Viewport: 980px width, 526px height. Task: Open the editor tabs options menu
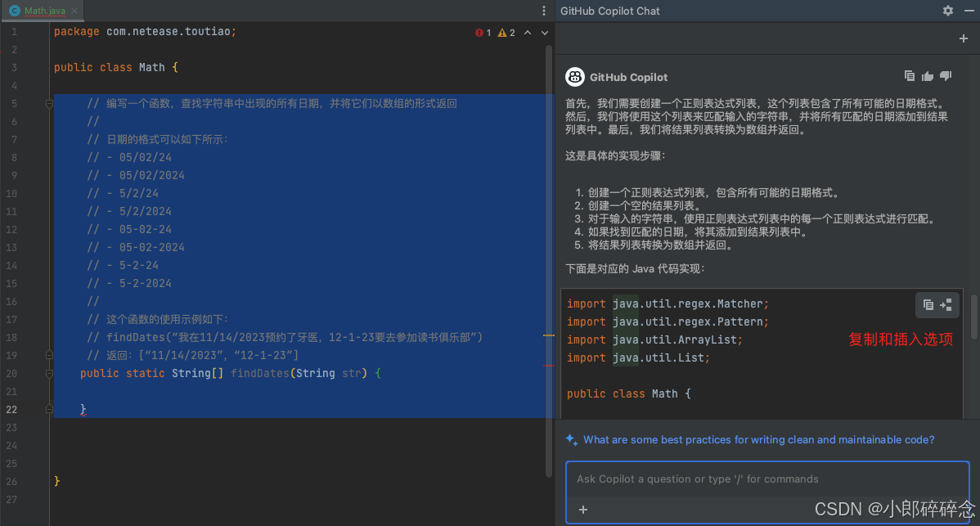pyautogui.click(x=544, y=11)
